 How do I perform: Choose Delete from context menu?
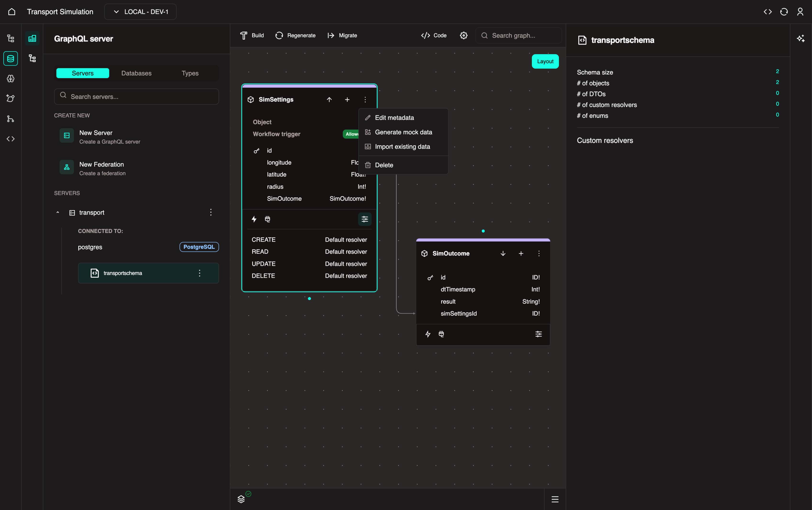point(403,165)
